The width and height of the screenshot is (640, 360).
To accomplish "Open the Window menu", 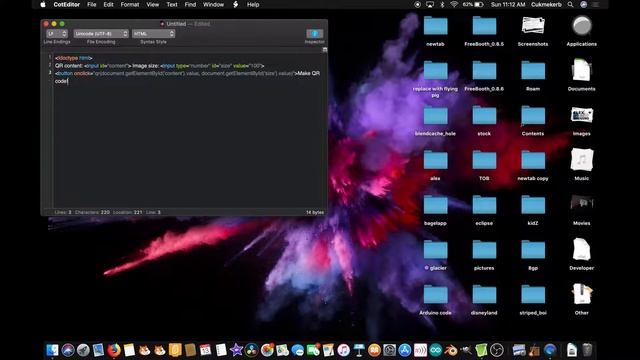I will coord(213,4).
